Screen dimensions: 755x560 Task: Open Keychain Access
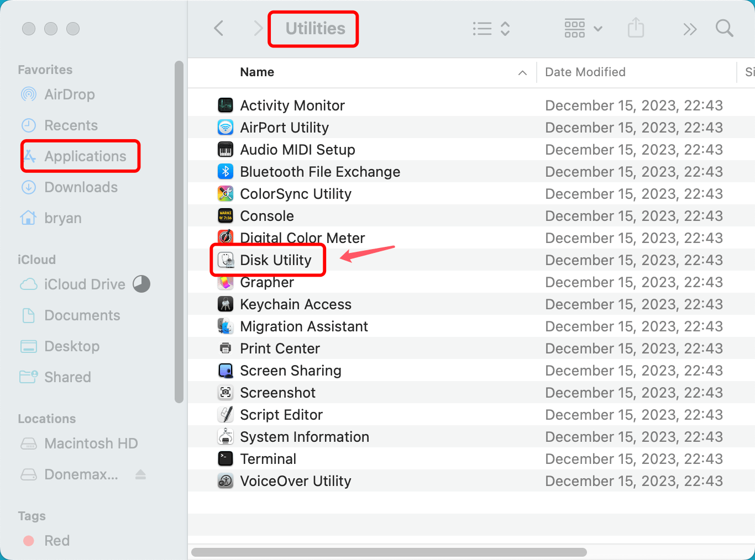[296, 304]
